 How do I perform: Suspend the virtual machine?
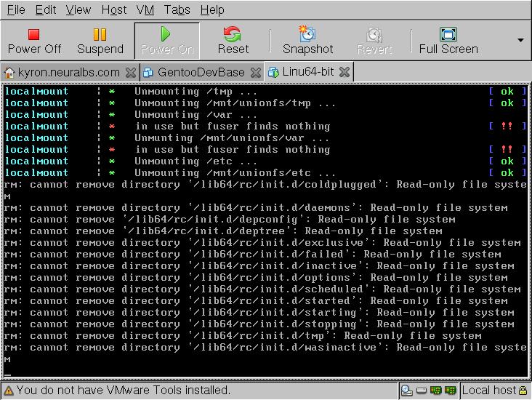click(x=100, y=41)
